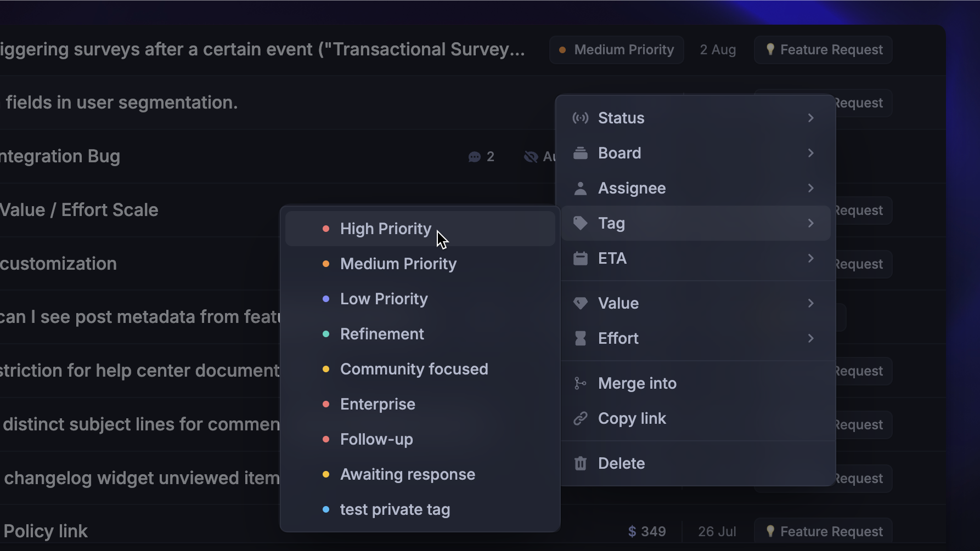The height and width of the screenshot is (551, 980).
Task: Click the Effort hourglass icon
Action: click(580, 338)
